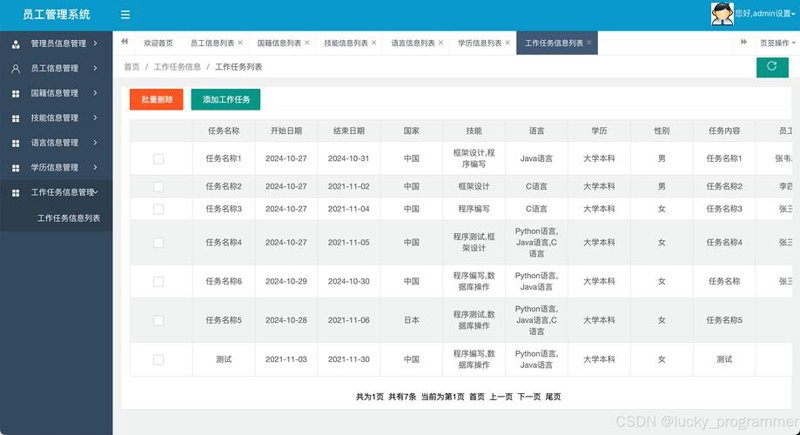800x435 pixels.
Task: Switch to the 欢迎首页 tab
Action: point(158,43)
